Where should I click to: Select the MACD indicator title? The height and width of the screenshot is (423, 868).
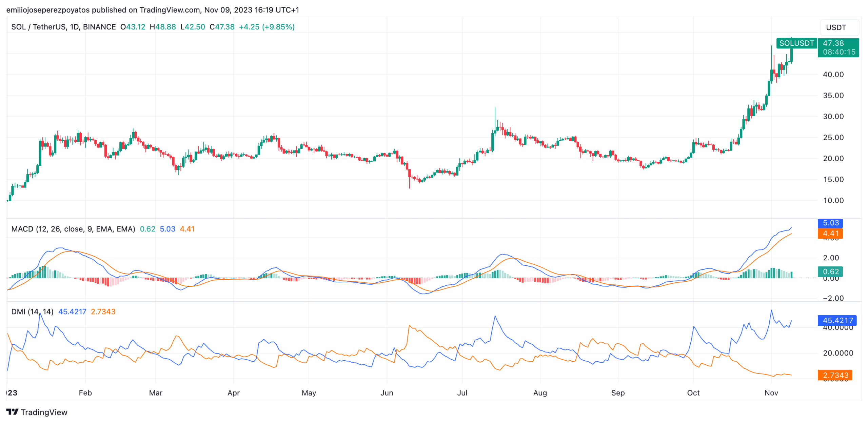[x=73, y=229]
